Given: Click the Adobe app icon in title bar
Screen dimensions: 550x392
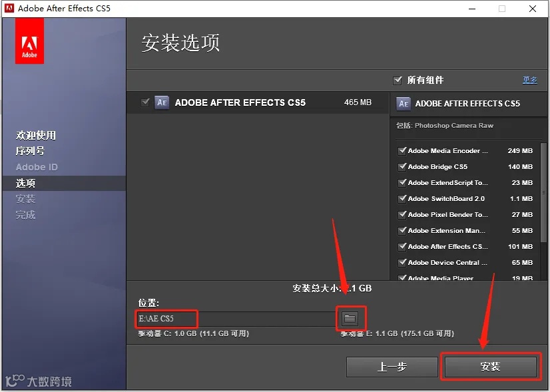Looking at the screenshot, I should point(9,8).
